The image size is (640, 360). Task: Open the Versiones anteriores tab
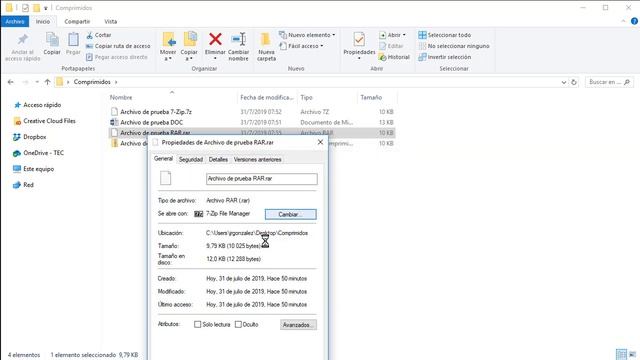(258, 160)
